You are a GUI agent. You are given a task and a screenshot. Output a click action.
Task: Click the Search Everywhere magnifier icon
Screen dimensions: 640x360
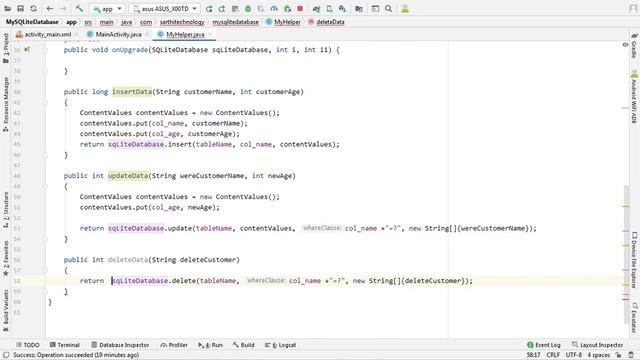point(388,9)
